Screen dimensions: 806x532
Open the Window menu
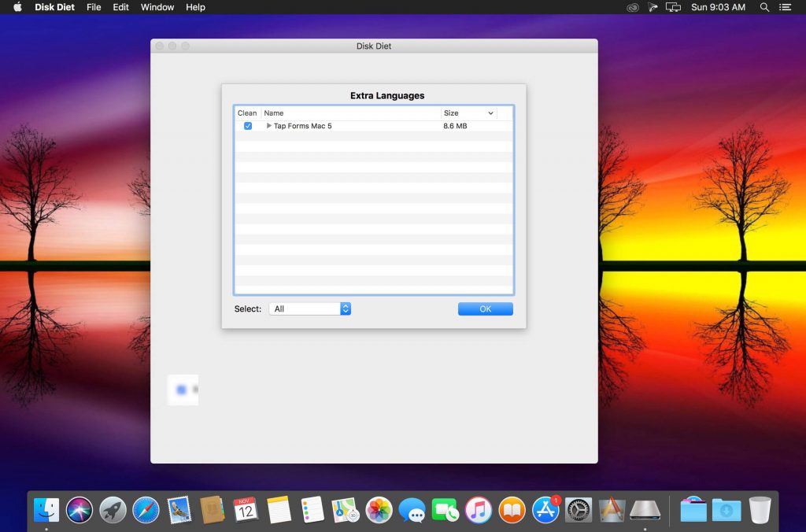tap(157, 7)
